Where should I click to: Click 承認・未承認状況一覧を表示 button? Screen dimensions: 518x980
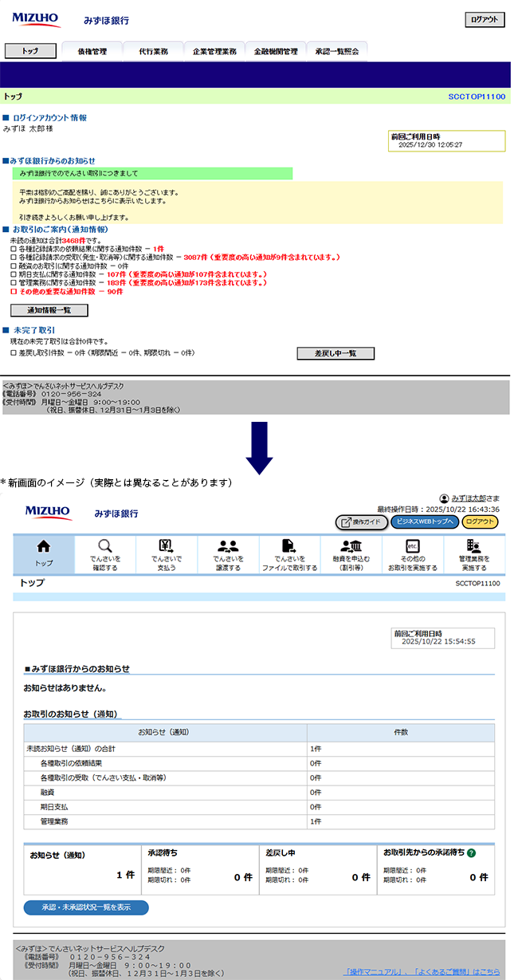86,907
